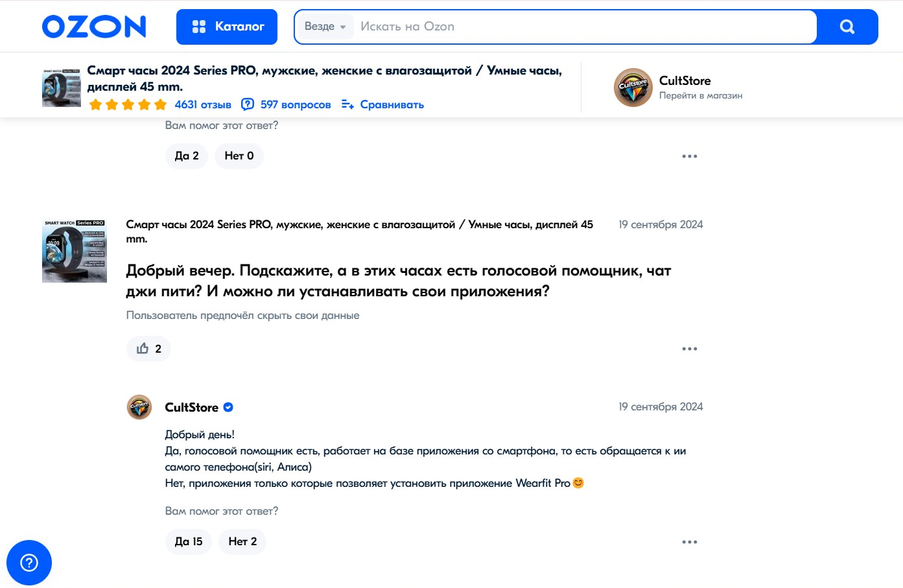Click the search magnifier button

[847, 27]
